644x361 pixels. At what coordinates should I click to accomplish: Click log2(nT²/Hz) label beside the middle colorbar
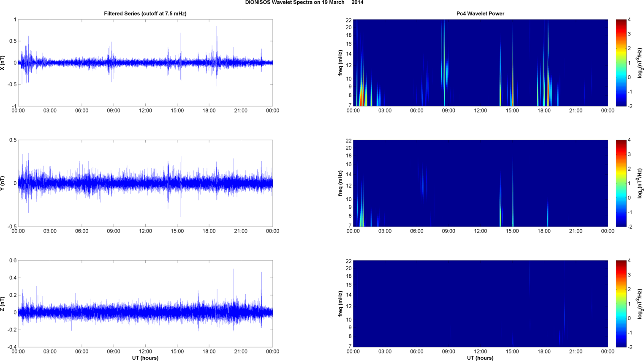tap(640, 183)
